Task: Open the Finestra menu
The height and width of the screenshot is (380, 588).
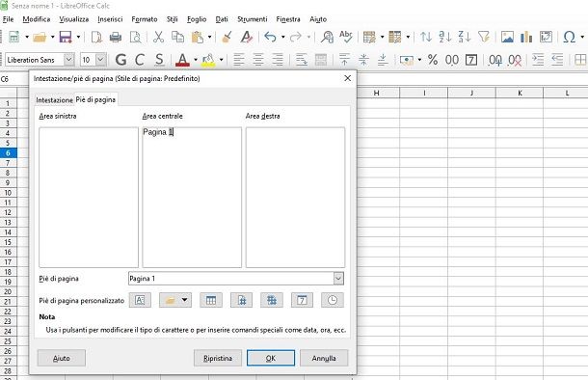Action: tap(288, 19)
